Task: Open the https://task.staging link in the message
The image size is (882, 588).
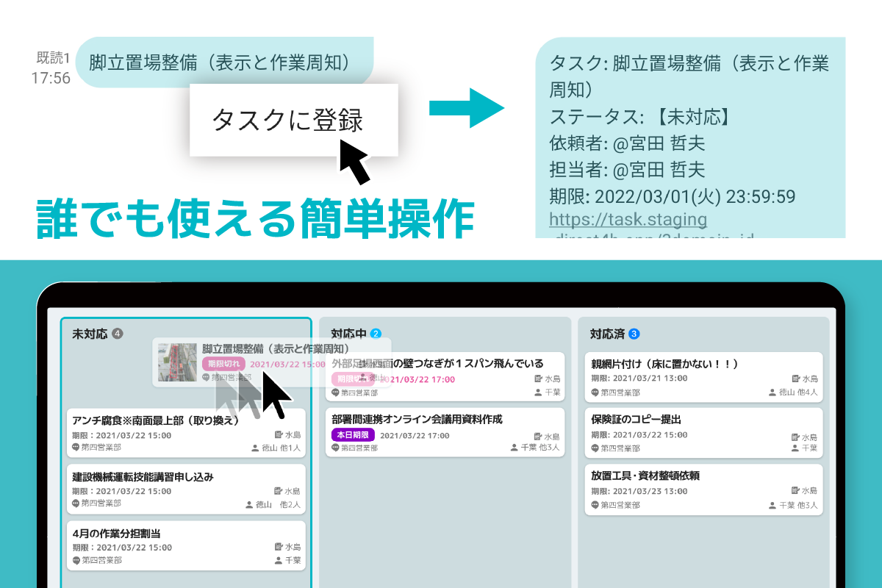Action: point(628,219)
